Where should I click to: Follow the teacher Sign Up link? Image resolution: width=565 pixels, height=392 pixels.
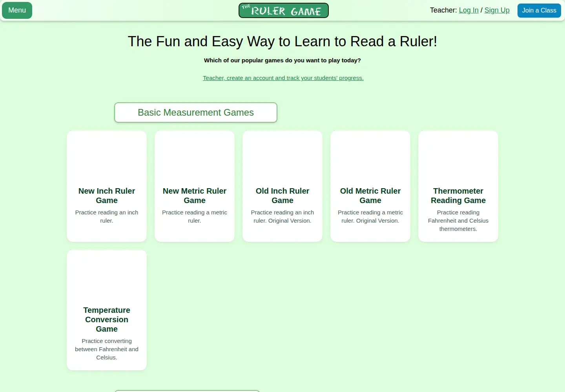(x=497, y=10)
